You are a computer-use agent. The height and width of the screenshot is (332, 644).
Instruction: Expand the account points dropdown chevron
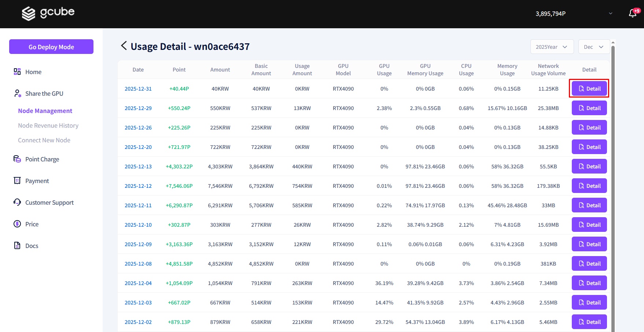(611, 14)
